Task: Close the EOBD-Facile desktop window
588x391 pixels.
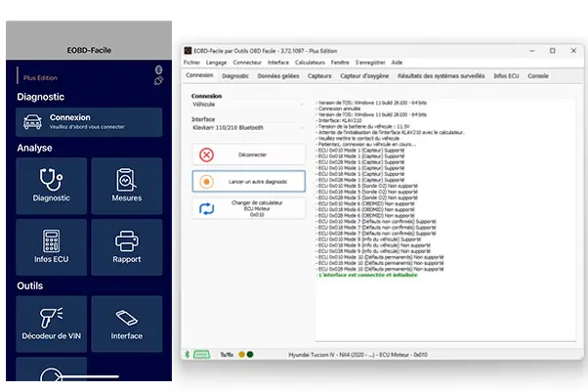Action: tap(573, 51)
